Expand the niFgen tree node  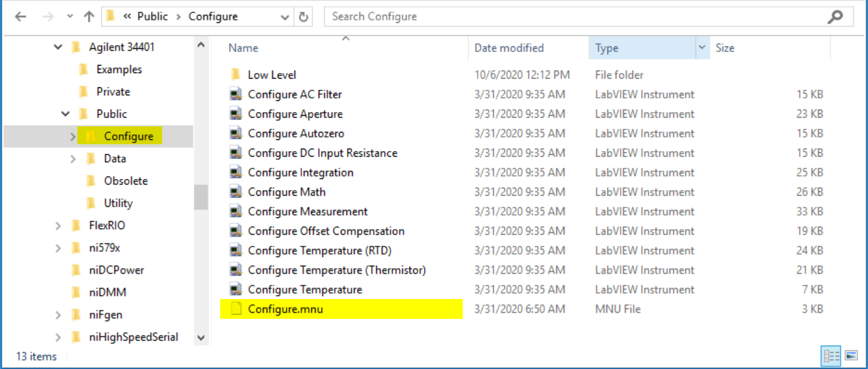pos(58,315)
